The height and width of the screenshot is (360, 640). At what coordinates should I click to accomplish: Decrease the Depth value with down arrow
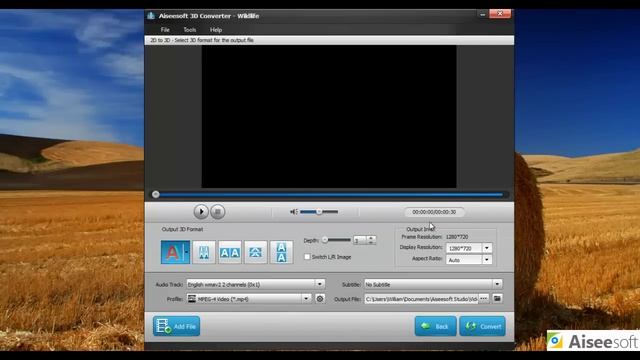click(371, 242)
